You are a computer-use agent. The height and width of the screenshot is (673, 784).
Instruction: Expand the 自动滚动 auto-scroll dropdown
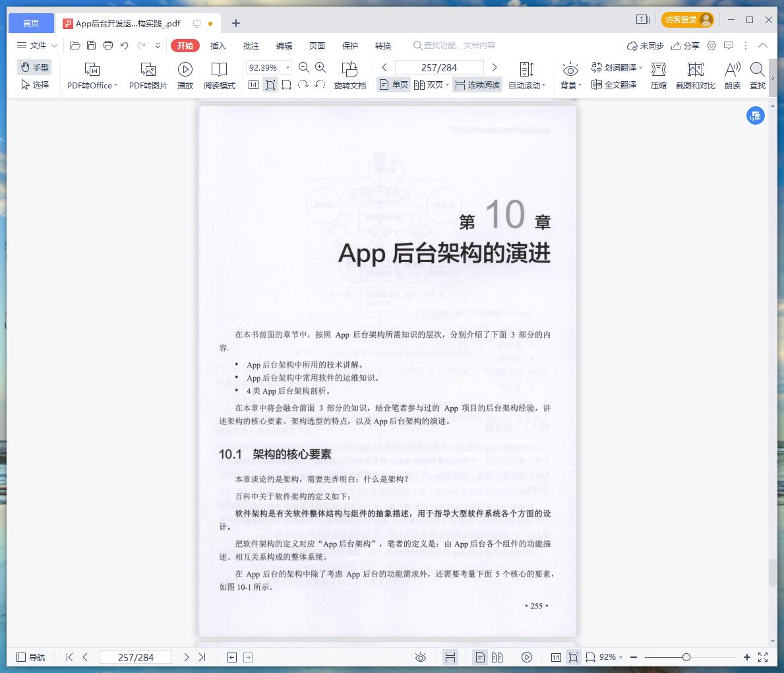point(543,85)
